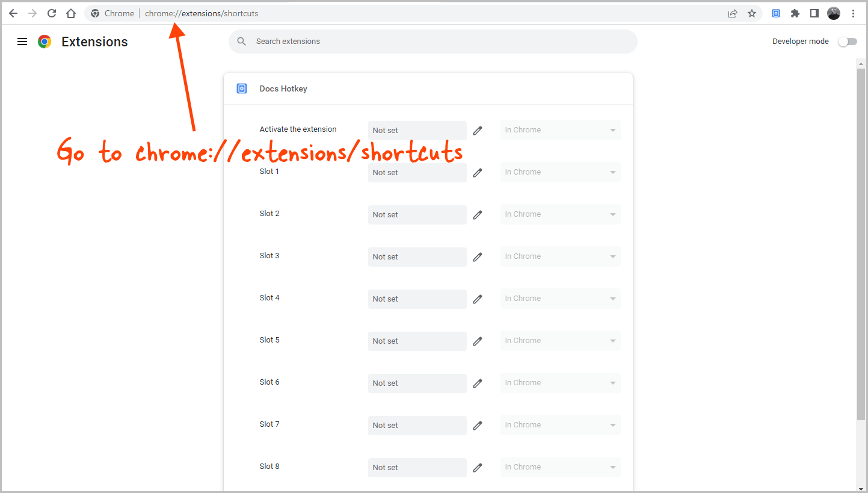Open the Extensions hamburger menu
Viewport: 868px width, 493px height.
22,41
